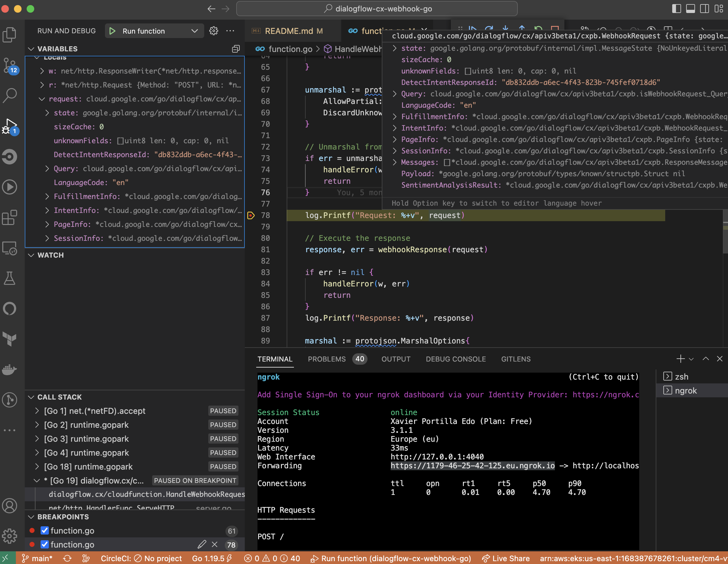Open the Source Control view icon
Viewport: 728px width, 564px height.
coord(9,65)
